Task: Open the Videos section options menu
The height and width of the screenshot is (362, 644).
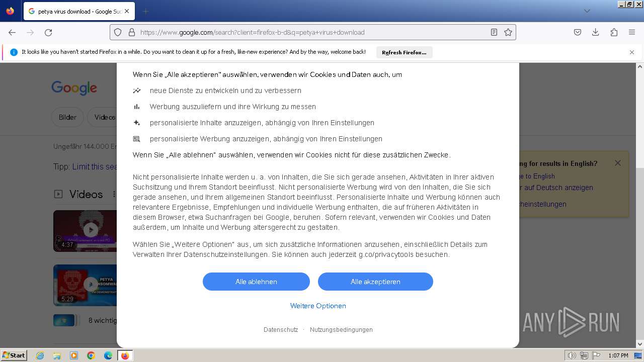Action: pyautogui.click(x=114, y=194)
